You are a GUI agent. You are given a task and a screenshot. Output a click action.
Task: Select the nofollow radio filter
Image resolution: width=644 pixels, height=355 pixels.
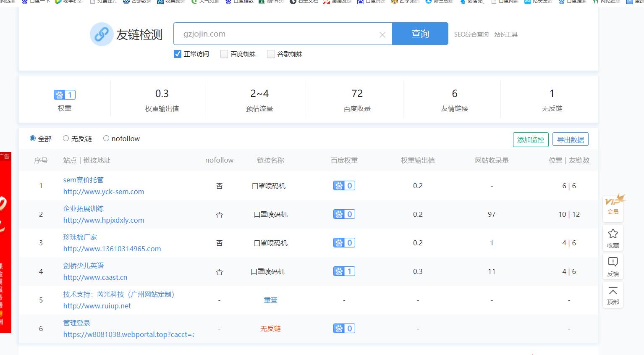pyautogui.click(x=106, y=138)
